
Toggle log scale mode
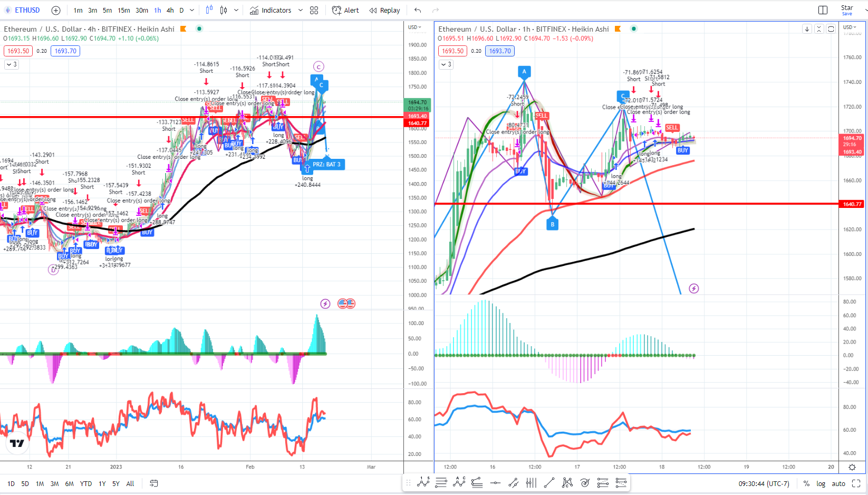(821, 483)
